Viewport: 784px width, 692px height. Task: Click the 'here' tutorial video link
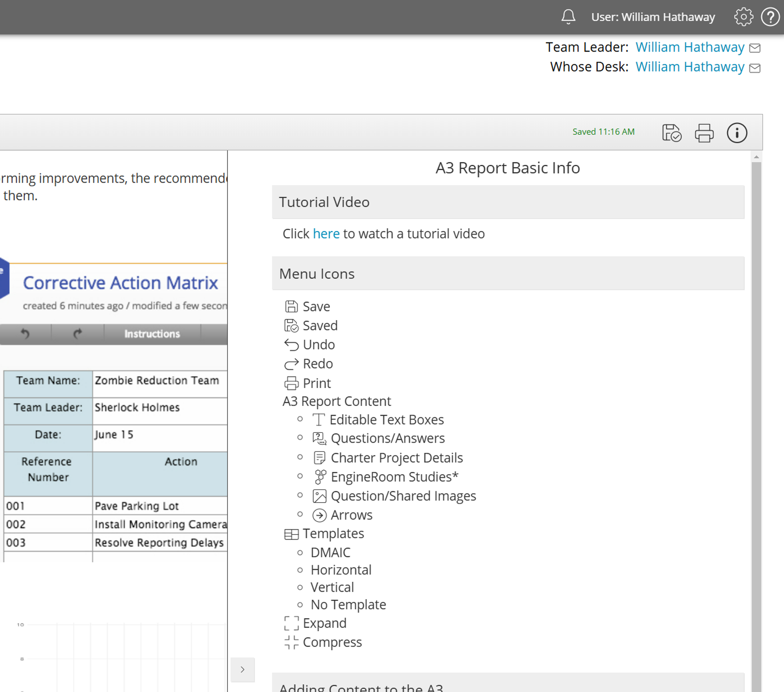326,234
